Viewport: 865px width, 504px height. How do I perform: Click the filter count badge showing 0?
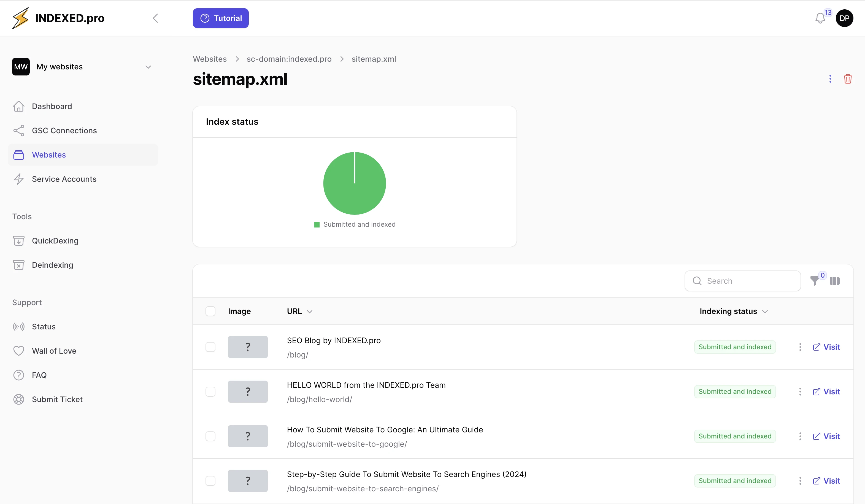coord(822,275)
